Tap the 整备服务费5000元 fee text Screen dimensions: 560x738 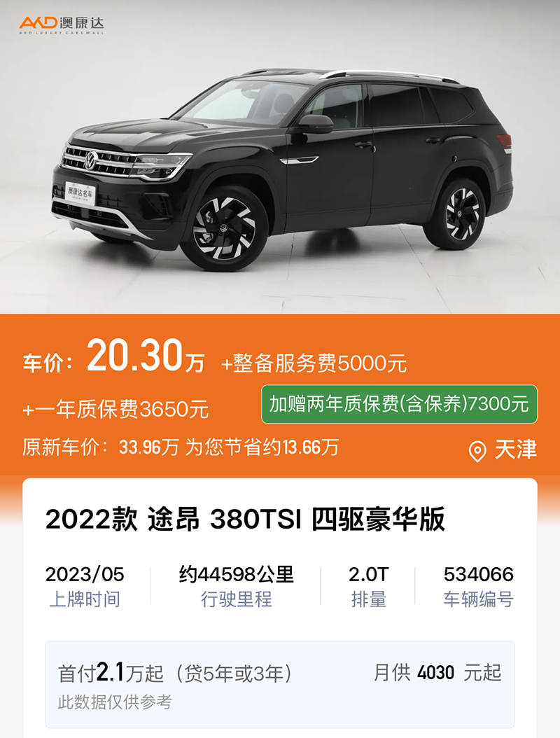click(314, 363)
